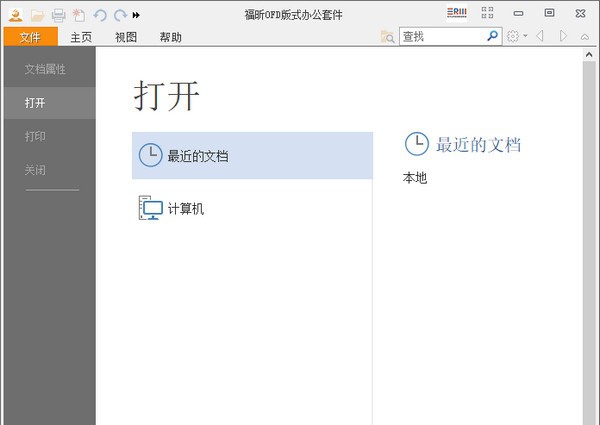
Task: Click the magnifier search button
Action: (x=492, y=36)
